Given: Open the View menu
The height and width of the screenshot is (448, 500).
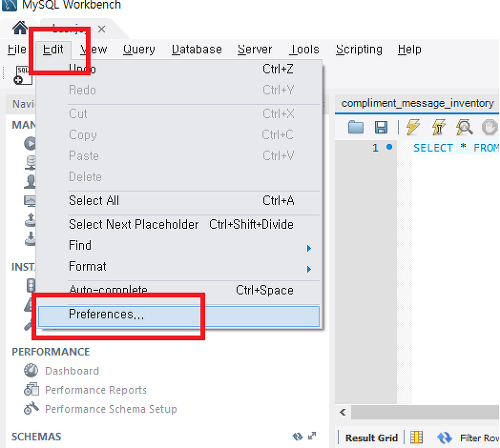Looking at the screenshot, I should (x=94, y=49).
